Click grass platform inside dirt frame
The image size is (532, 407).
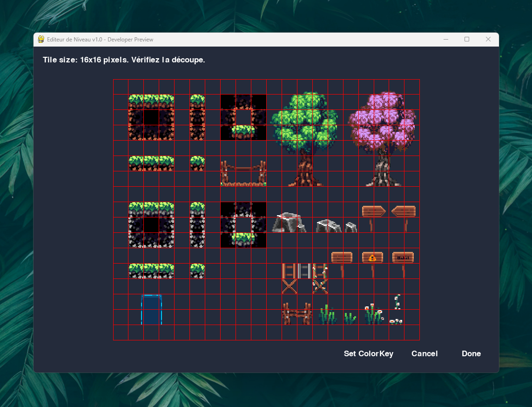(243, 132)
